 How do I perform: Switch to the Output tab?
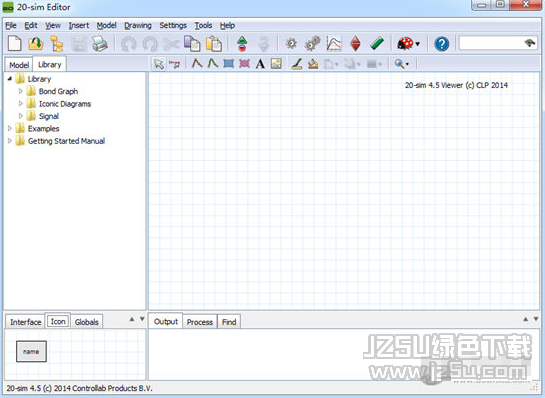point(166,321)
